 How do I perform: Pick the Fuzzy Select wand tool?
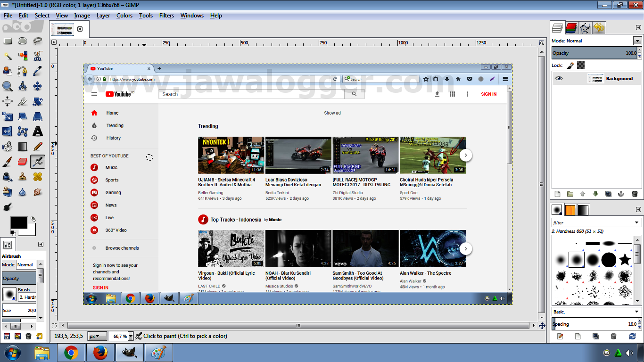point(8,56)
